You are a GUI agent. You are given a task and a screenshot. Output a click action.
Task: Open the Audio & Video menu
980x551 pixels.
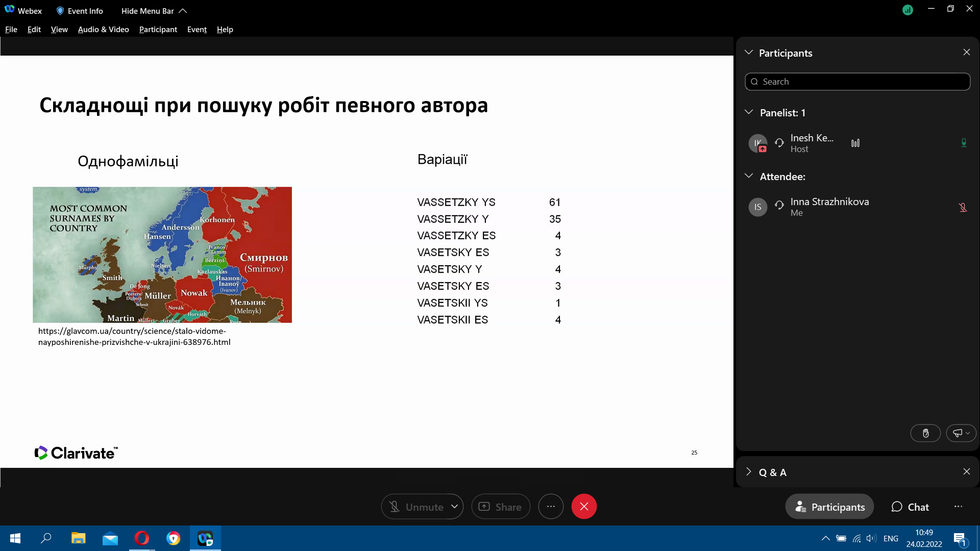104,30
